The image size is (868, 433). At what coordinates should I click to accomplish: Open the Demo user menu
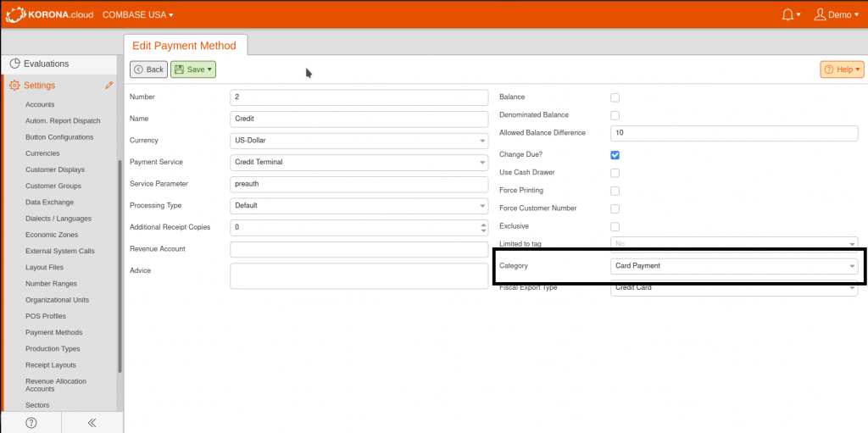(x=837, y=15)
